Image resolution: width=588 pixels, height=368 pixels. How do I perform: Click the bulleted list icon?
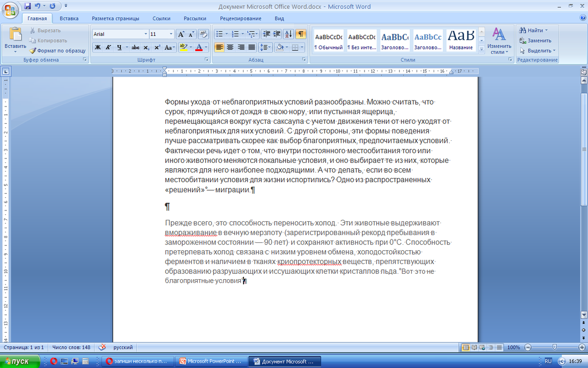coord(219,34)
